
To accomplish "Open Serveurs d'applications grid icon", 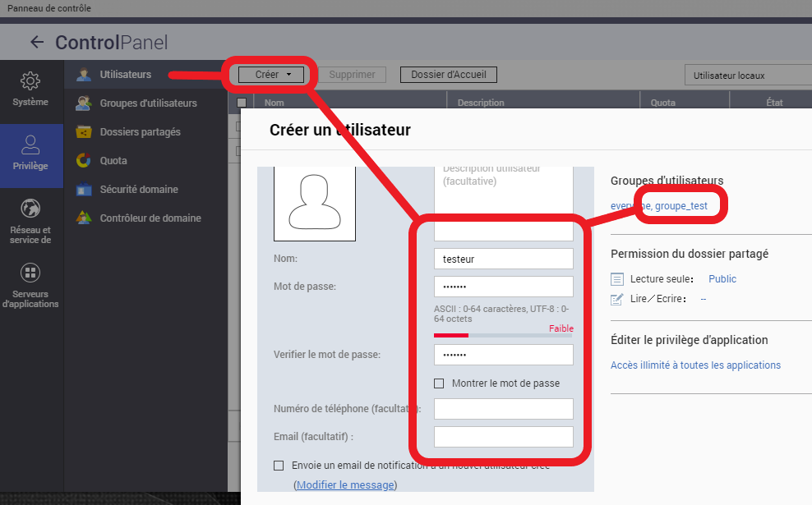I will tap(30, 273).
